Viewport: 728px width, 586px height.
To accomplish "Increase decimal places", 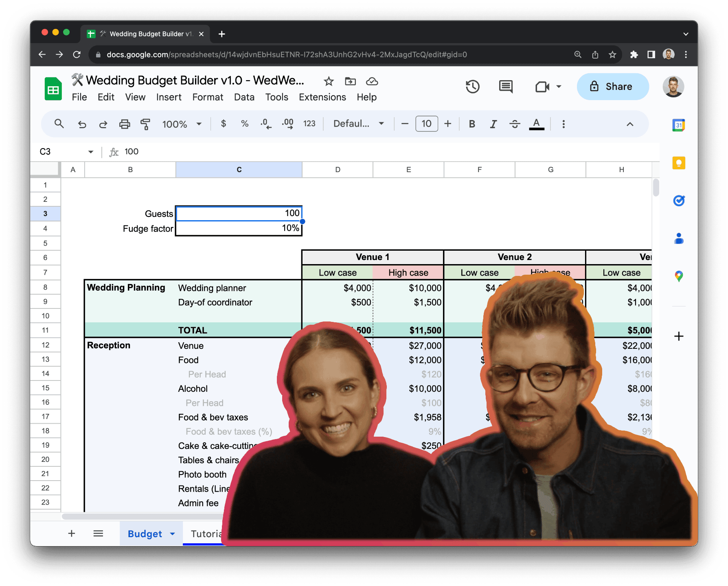I will coord(287,124).
